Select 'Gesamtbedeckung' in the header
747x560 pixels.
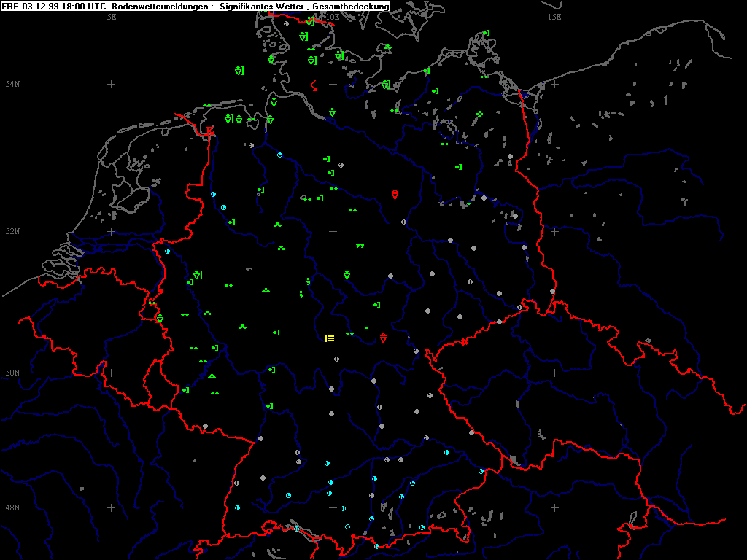click(352, 6)
